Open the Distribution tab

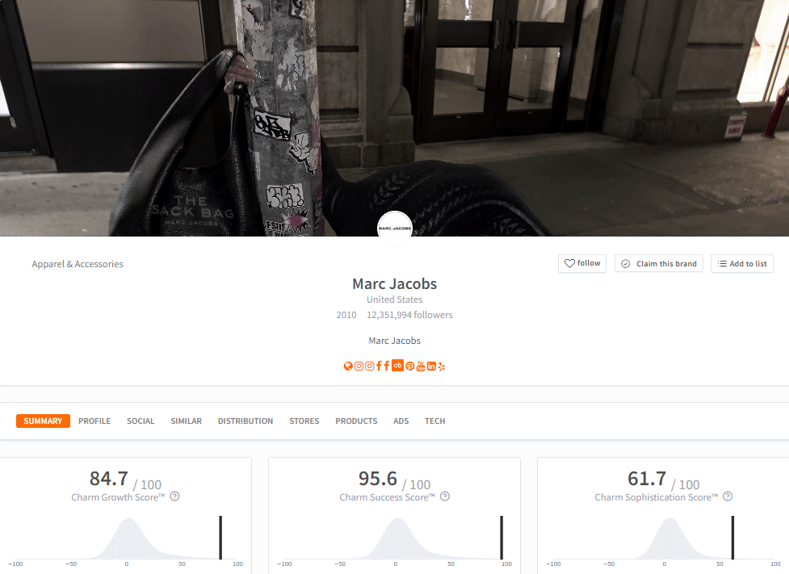tap(246, 421)
